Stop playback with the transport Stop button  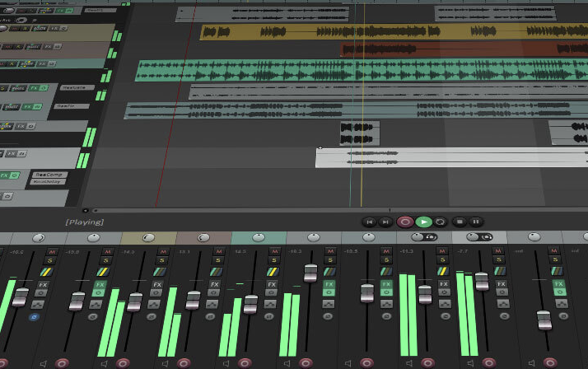(x=460, y=222)
